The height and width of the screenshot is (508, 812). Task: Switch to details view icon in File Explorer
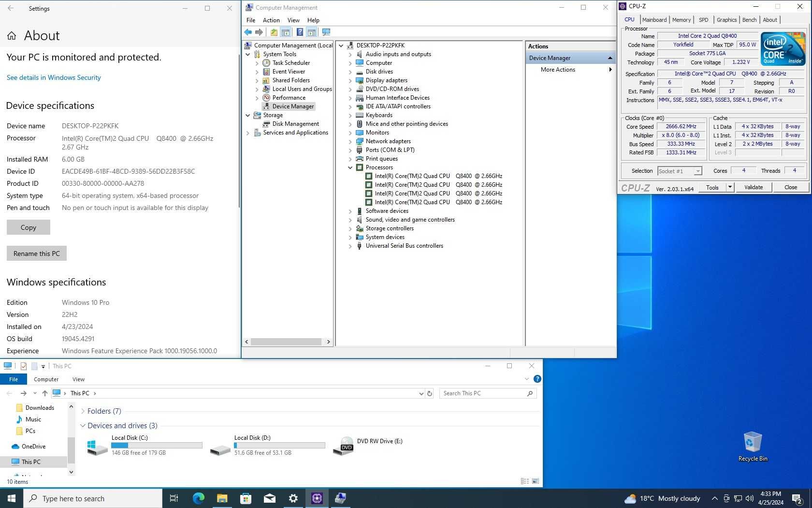click(x=525, y=481)
